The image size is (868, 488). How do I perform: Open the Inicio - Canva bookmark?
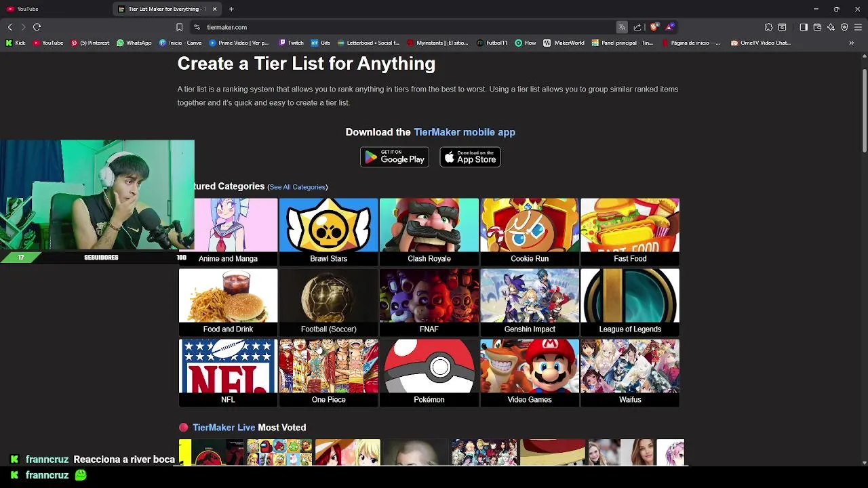(x=181, y=43)
